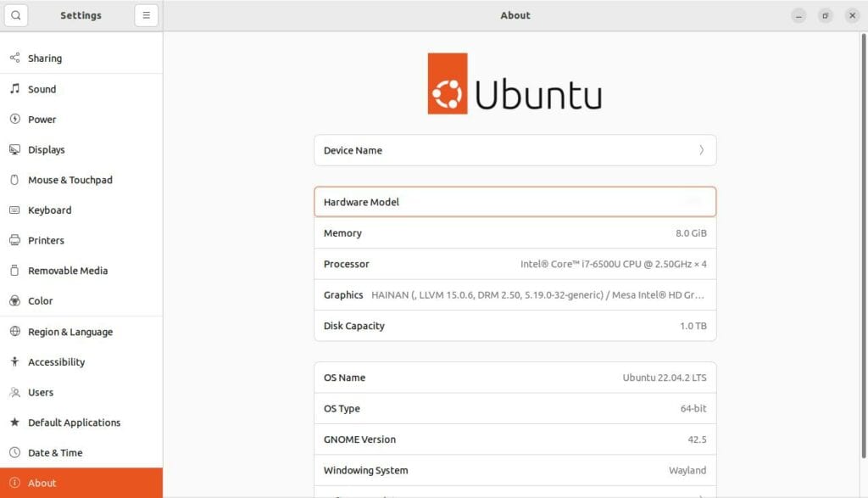Viewport: 868px width, 498px height.
Task: Open the Keyboard settings icon
Action: coord(14,210)
